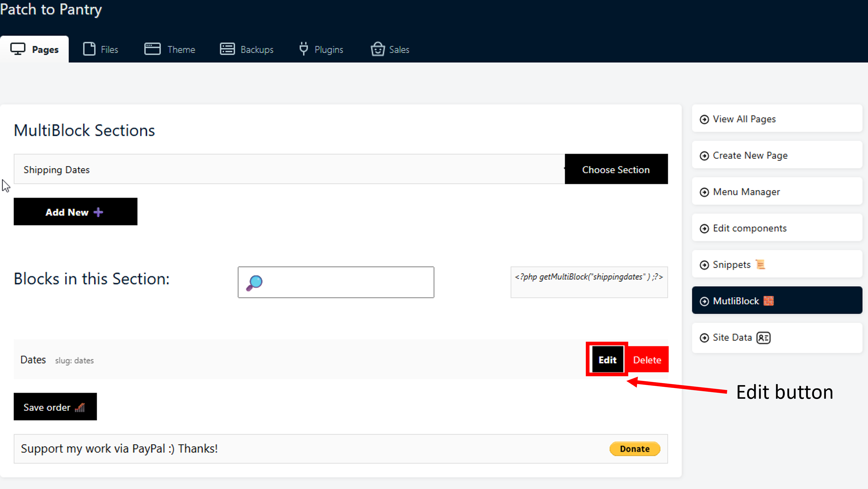
Task: Open the MutliBlock sidebar item
Action: pyautogui.click(x=777, y=300)
